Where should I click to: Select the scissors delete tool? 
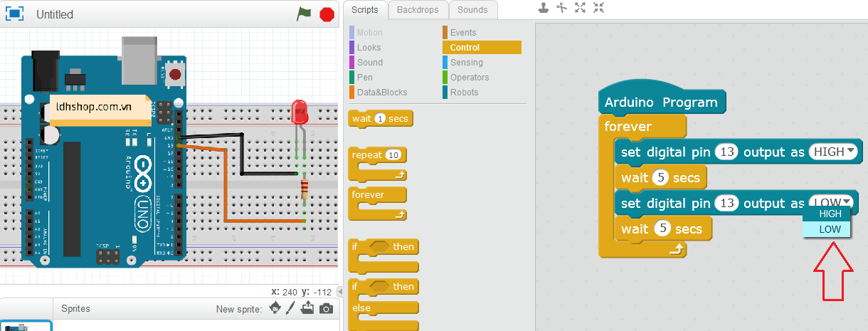[x=562, y=8]
